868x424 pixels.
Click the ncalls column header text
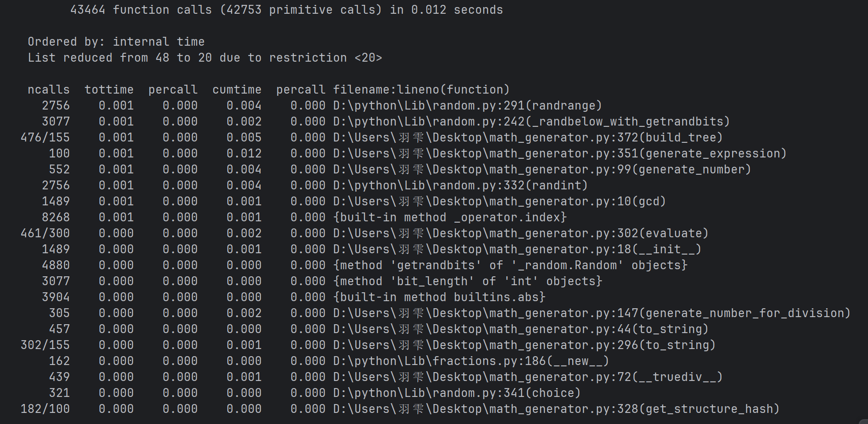coord(48,90)
